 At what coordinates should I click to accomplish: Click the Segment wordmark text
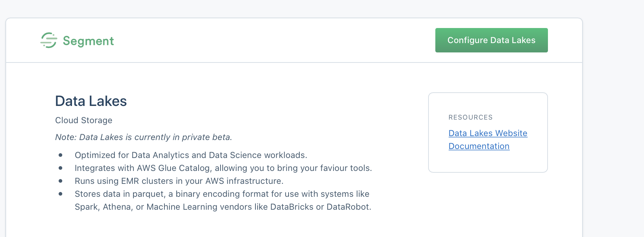(x=88, y=41)
